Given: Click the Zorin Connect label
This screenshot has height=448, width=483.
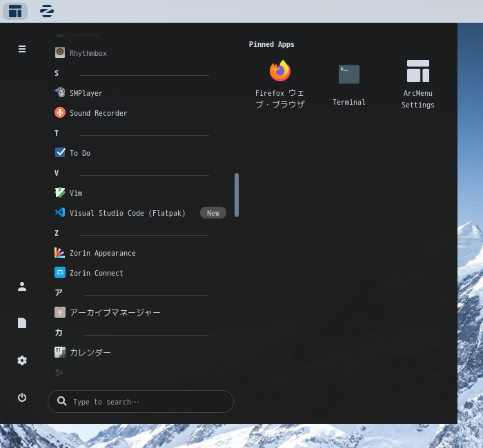Looking at the screenshot, I should coord(97,273).
